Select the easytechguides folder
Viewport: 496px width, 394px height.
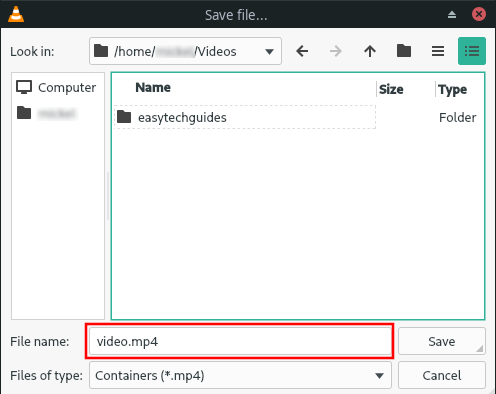click(245, 117)
